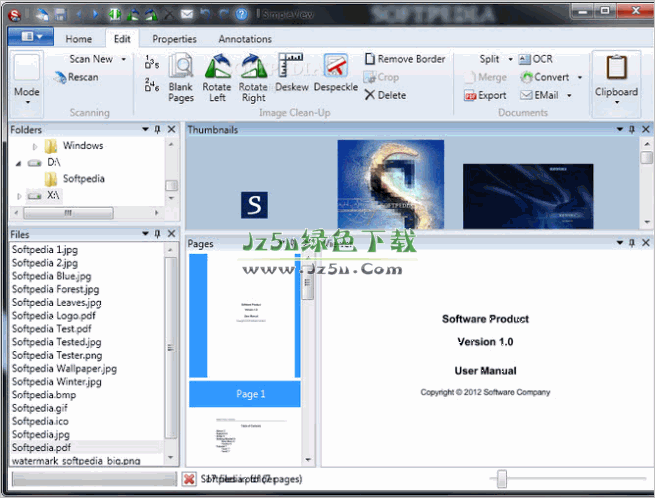Switch to the Edit tab
Viewport: 655px width, 498px height.
pyautogui.click(x=122, y=39)
